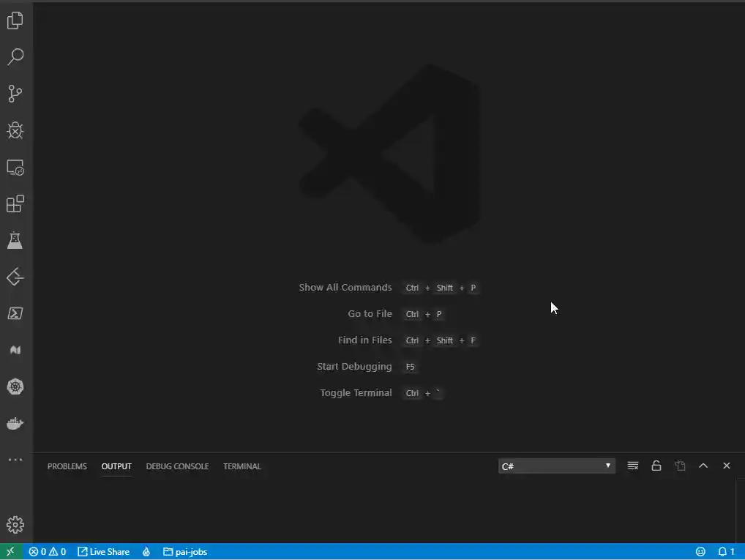Open the C# output channel dropdown
Image resolution: width=745 pixels, height=560 pixels.
point(556,466)
